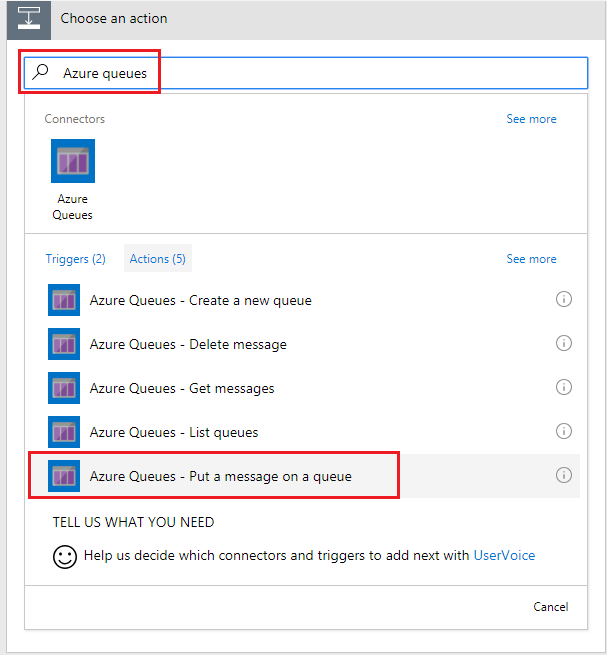Switch to the Actions (5) tab

tap(157, 258)
